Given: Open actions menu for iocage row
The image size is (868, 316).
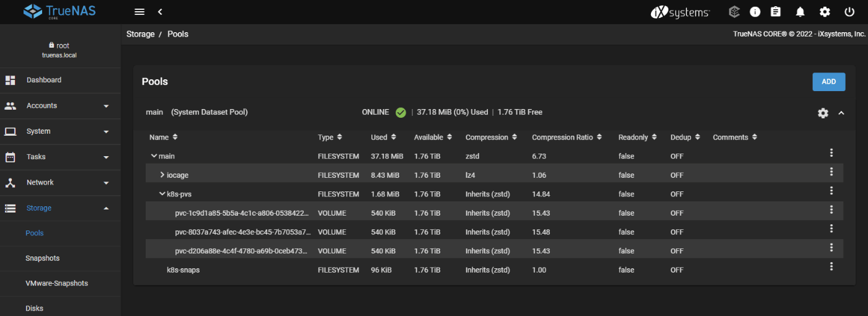Looking at the screenshot, I should click(x=831, y=172).
